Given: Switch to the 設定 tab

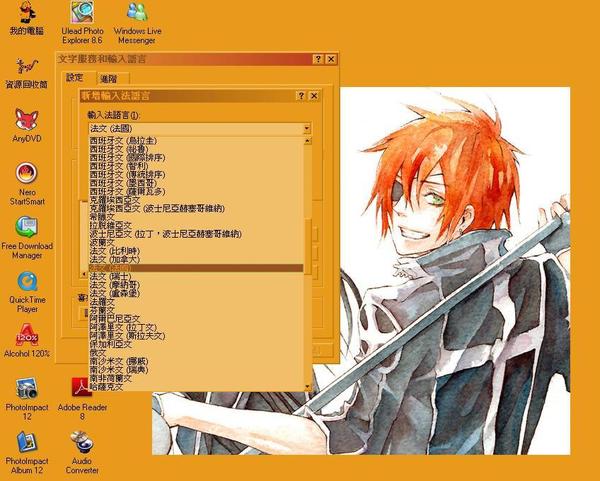Looking at the screenshot, I should pos(75,78).
